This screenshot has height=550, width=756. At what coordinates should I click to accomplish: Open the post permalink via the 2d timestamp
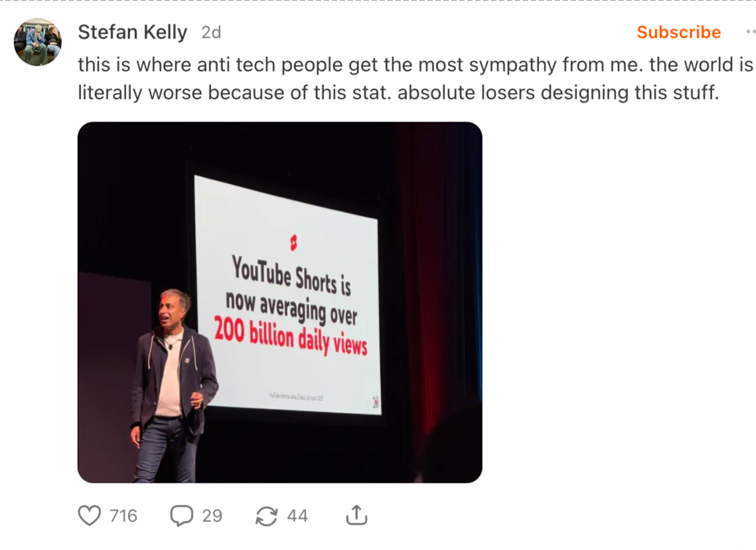pos(211,33)
